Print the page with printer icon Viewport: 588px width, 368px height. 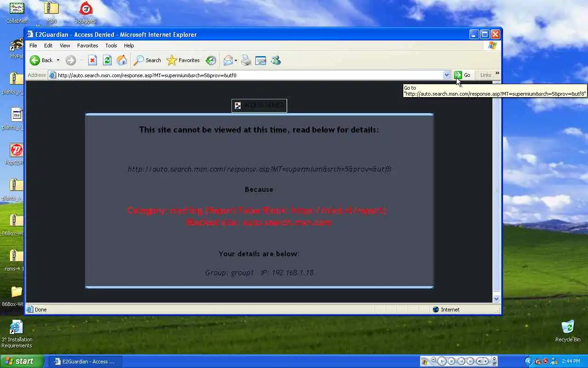[x=246, y=60]
